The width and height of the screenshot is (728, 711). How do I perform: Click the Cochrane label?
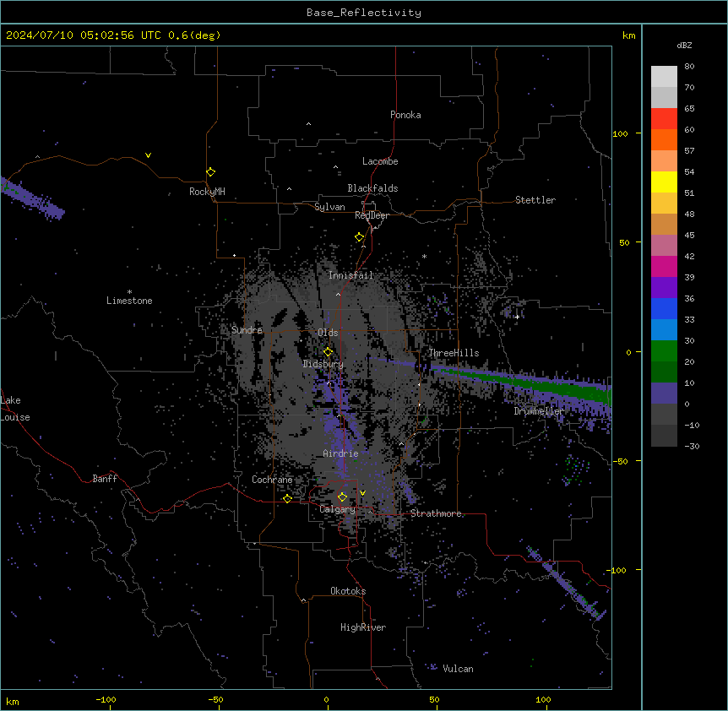272,480
